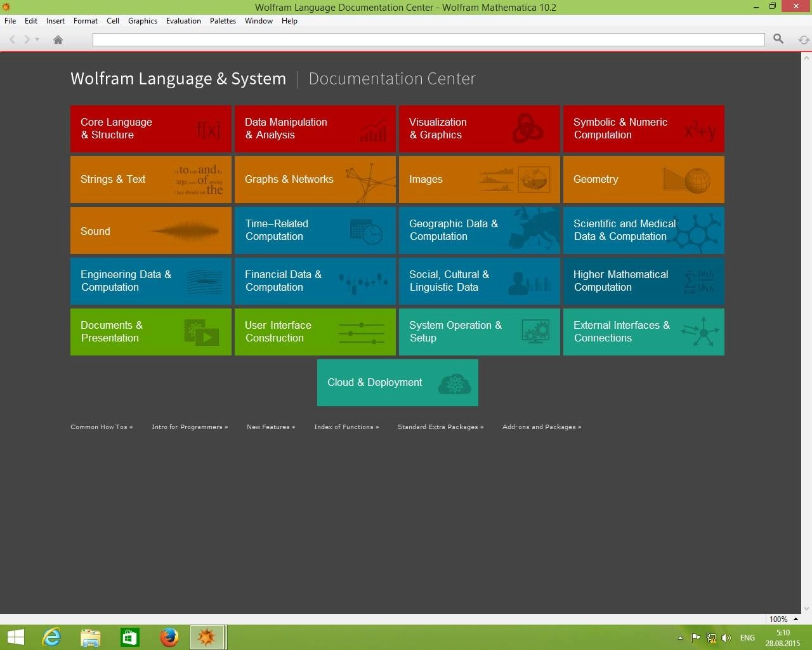Image resolution: width=812 pixels, height=650 pixels.
Task: Click into the documentation search field
Action: (429, 39)
